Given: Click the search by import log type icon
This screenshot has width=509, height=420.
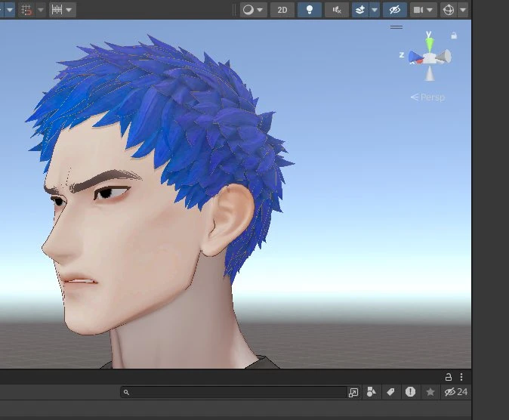Looking at the screenshot, I should 410,392.
